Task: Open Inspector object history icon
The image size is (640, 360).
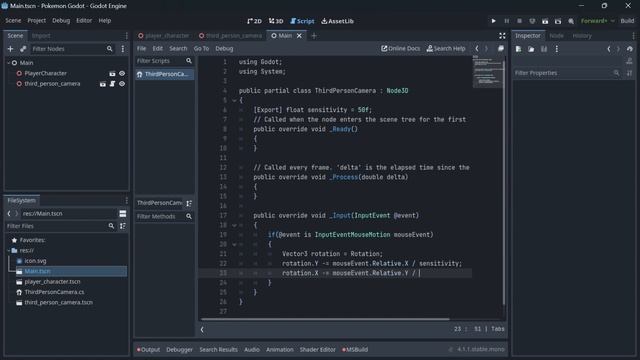Action: coord(629,49)
